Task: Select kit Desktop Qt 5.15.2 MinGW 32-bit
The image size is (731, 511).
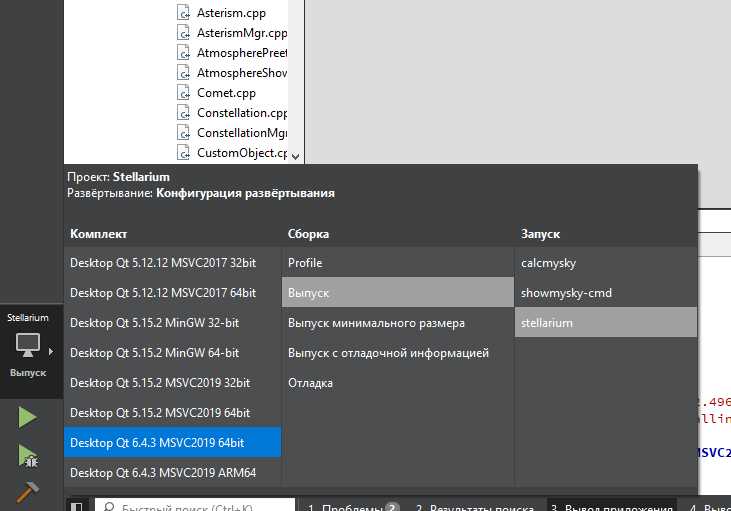Action: point(172,323)
